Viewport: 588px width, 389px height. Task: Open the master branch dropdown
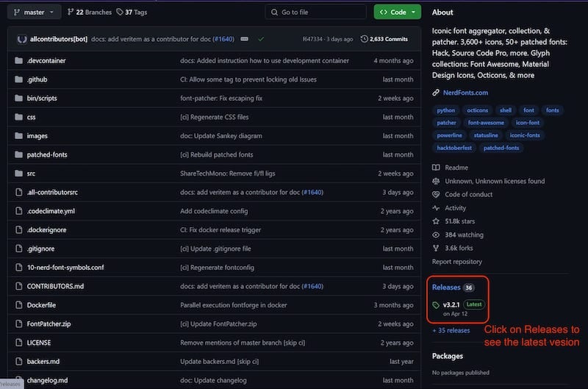(x=34, y=12)
